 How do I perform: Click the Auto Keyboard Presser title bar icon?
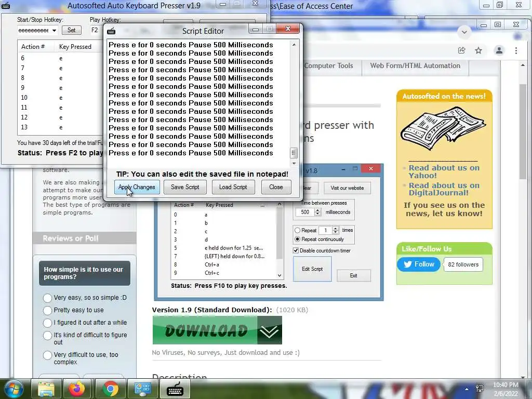(x=5, y=5)
